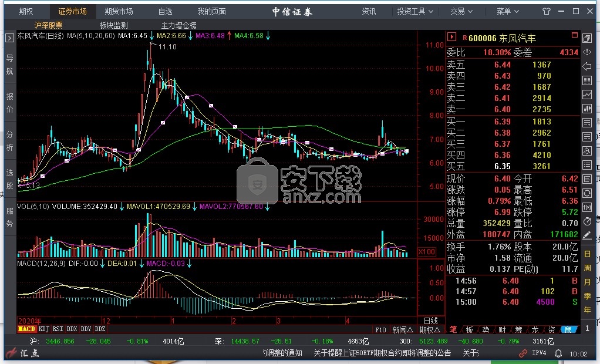Switch chart period to 周 (weekly)
The width and height of the screenshot is (600, 364).
click(587, 268)
